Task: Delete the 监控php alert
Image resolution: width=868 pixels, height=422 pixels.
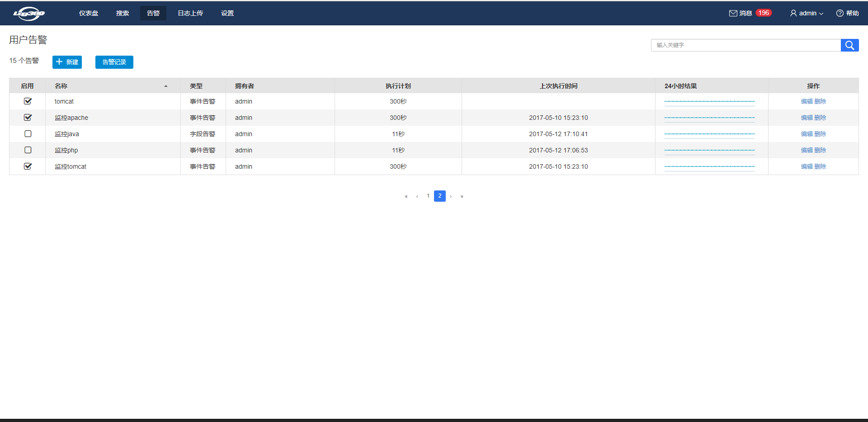Action: click(821, 150)
